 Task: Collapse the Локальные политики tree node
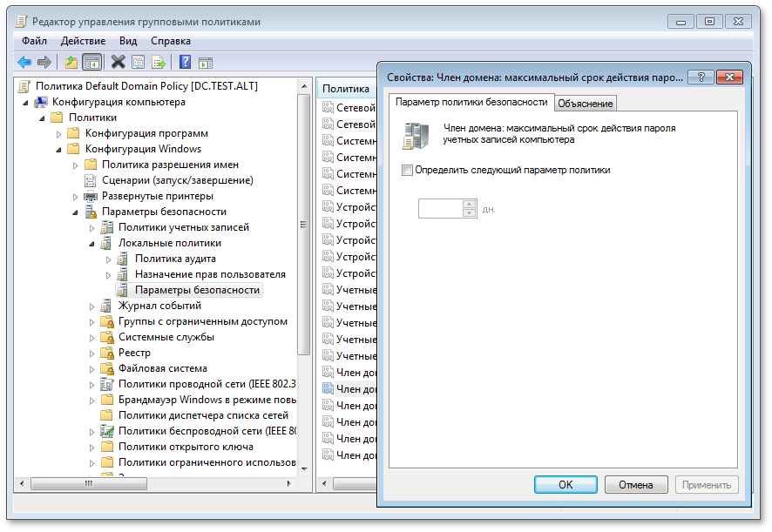[92, 244]
